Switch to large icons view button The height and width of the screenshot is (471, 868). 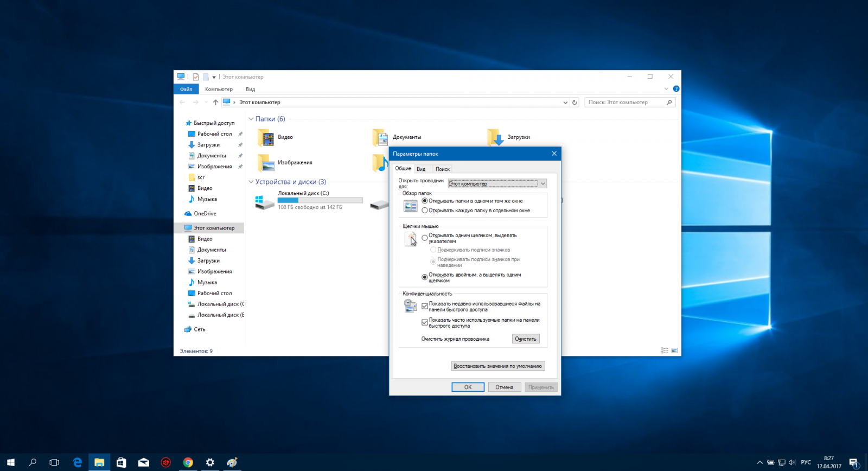(x=674, y=351)
